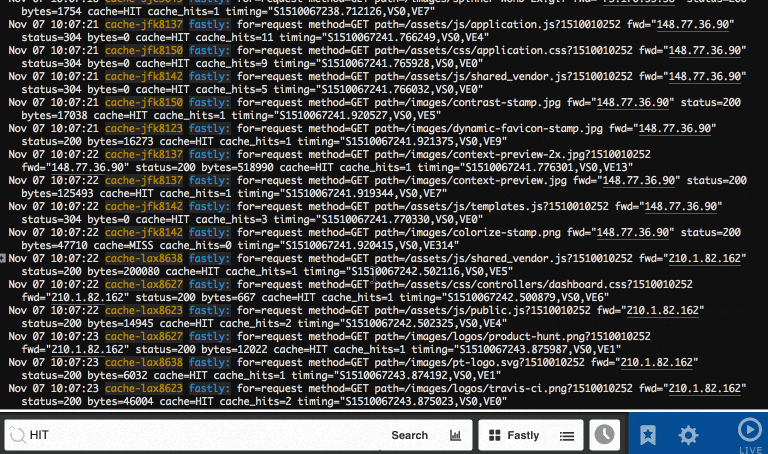Click IP 148.77.36.90 on the colorize-stamp.png line
Screen dimensions: 768x454
pyautogui.click(x=633, y=232)
